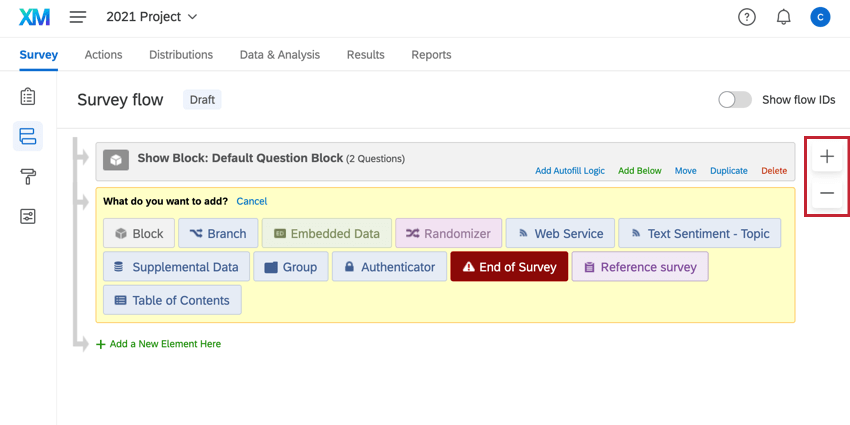Select the survey flow sidebar icon
The width and height of the screenshot is (850, 425).
tap(28, 136)
